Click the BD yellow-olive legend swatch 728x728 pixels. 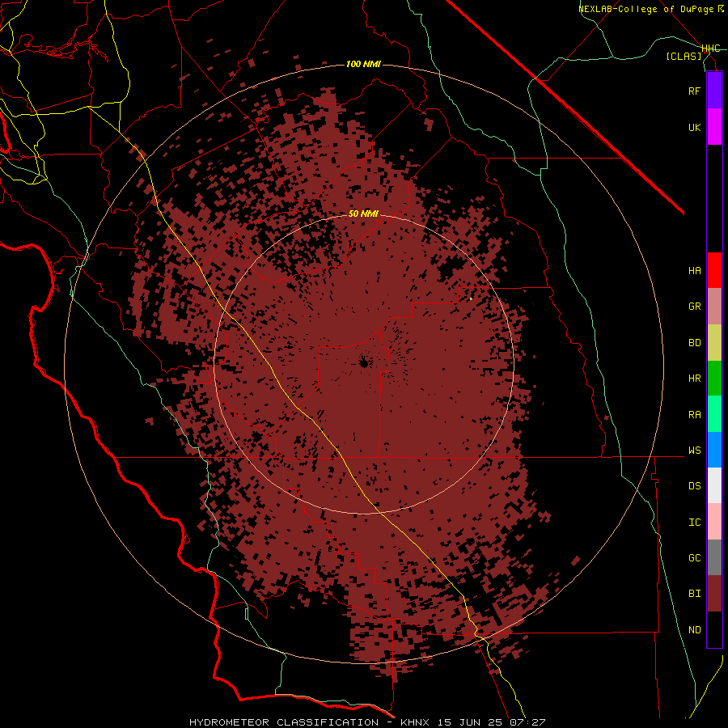click(714, 343)
